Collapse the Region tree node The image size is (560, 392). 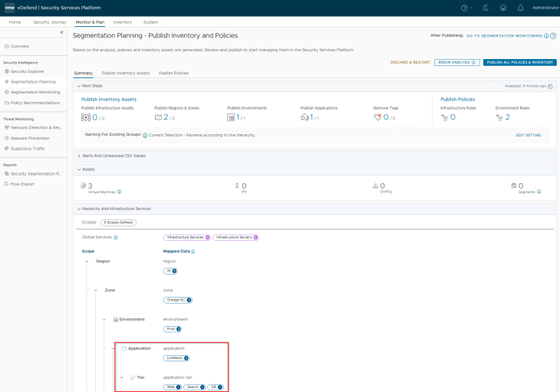click(x=87, y=262)
